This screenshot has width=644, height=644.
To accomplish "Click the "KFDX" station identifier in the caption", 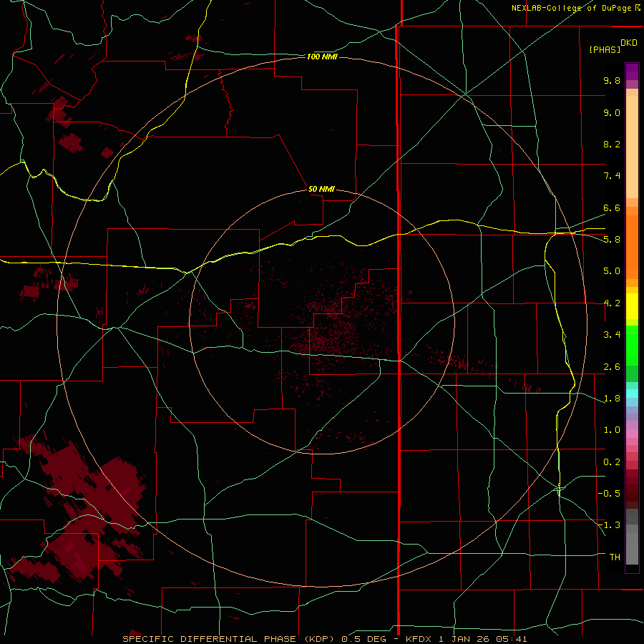I will pyautogui.click(x=419, y=639).
